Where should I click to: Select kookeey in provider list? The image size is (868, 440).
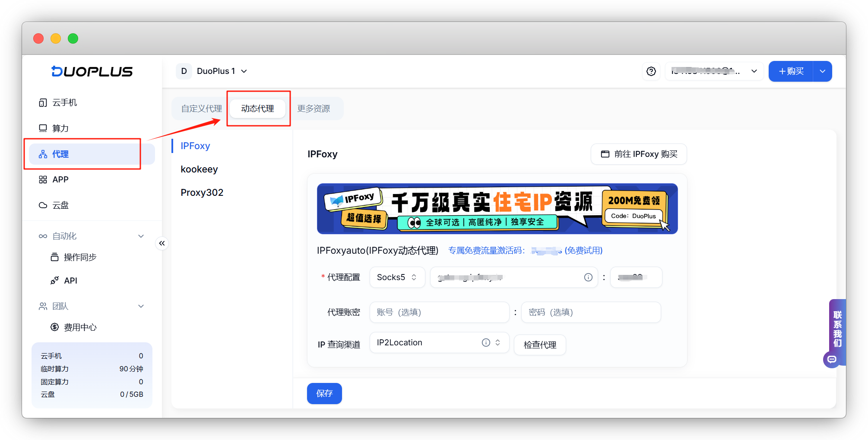[x=199, y=169]
